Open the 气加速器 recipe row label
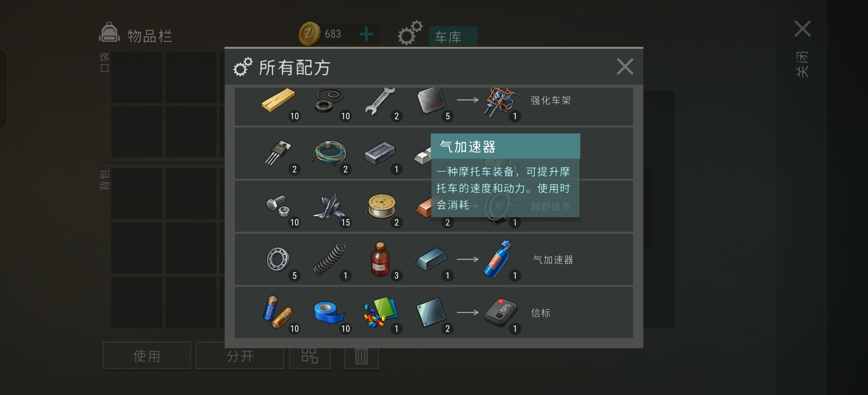Screen dimensions: 868x395 [x=553, y=260]
